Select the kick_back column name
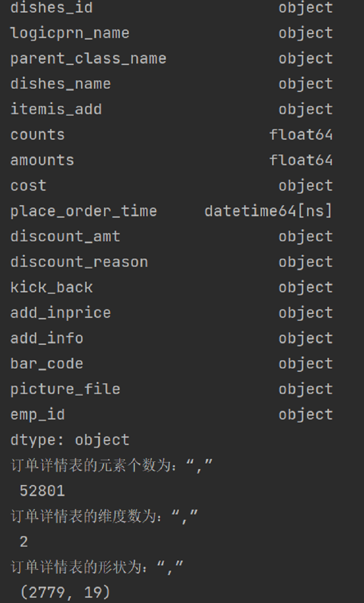The width and height of the screenshot is (364, 603). tap(51, 288)
